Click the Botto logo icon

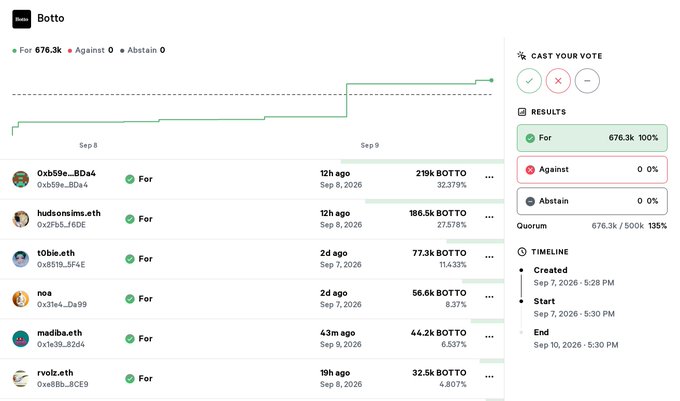point(22,19)
